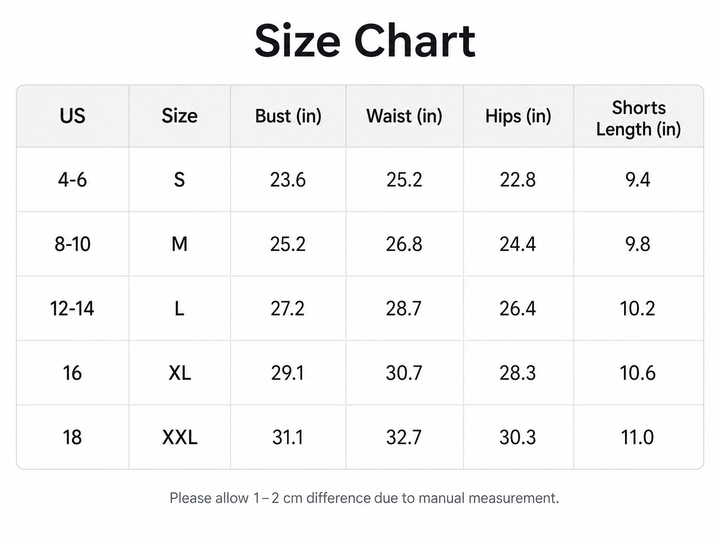Select the M size cell
Screen dimensions: 720x540
pyautogui.click(x=180, y=244)
